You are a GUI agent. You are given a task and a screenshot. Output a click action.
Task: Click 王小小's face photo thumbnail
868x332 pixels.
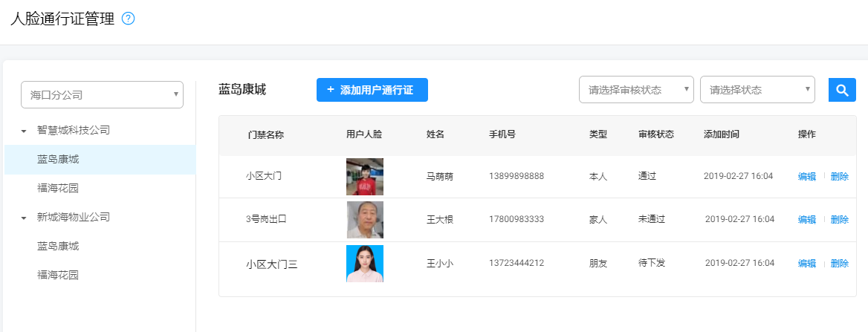pyautogui.click(x=364, y=264)
